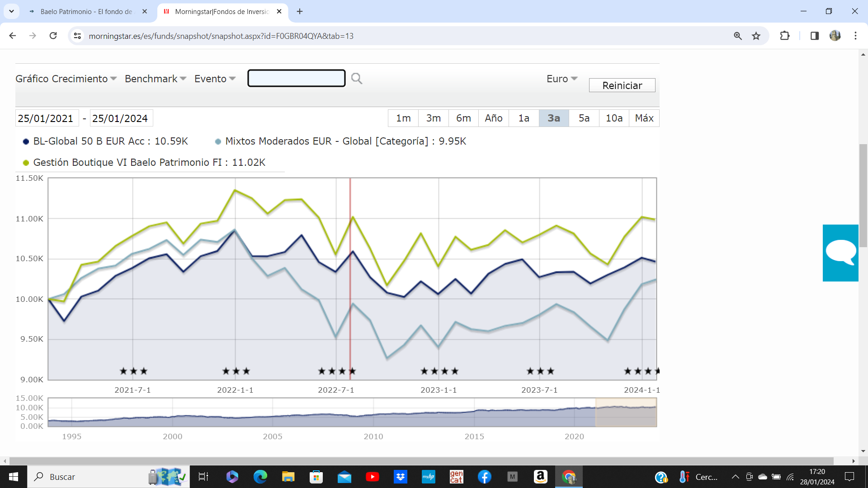Viewport: 868px width, 488px height.
Task: Edit the end date 25/01/2024 field
Action: click(x=121, y=118)
